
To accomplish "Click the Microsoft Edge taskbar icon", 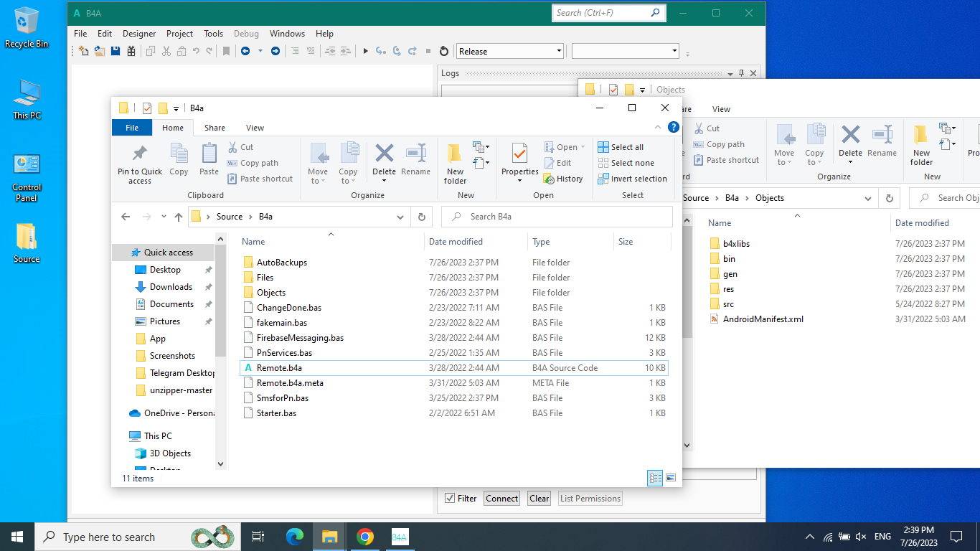I will (294, 537).
